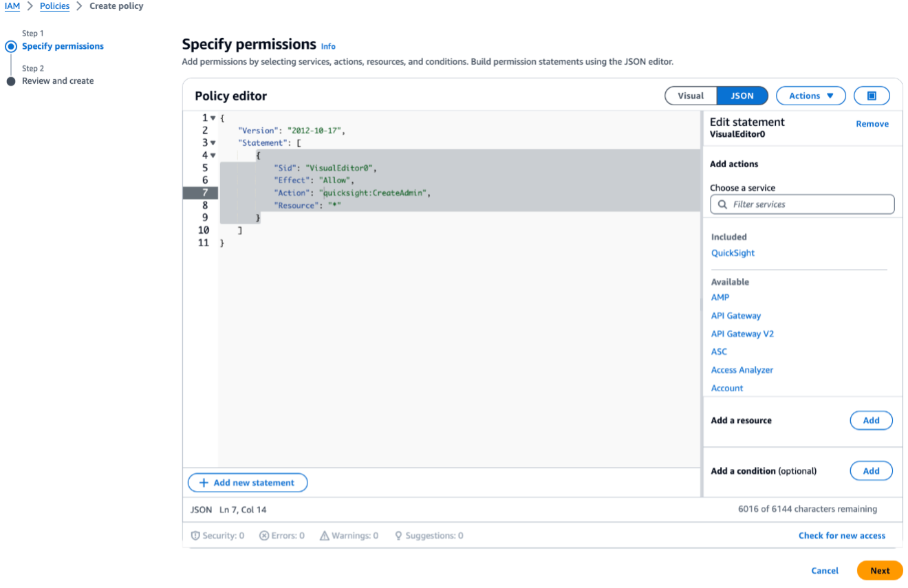
Task: Click into the Filter services field
Action: point(809,204)
